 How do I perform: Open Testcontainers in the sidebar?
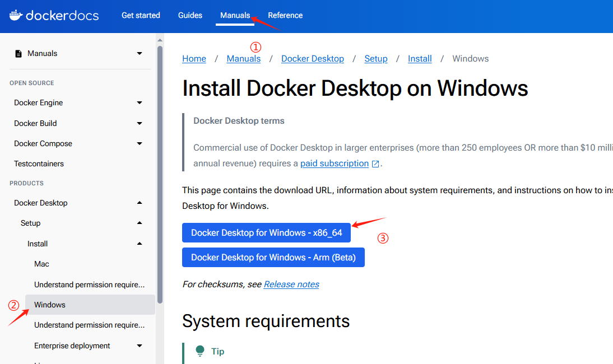tap(39, 164)
